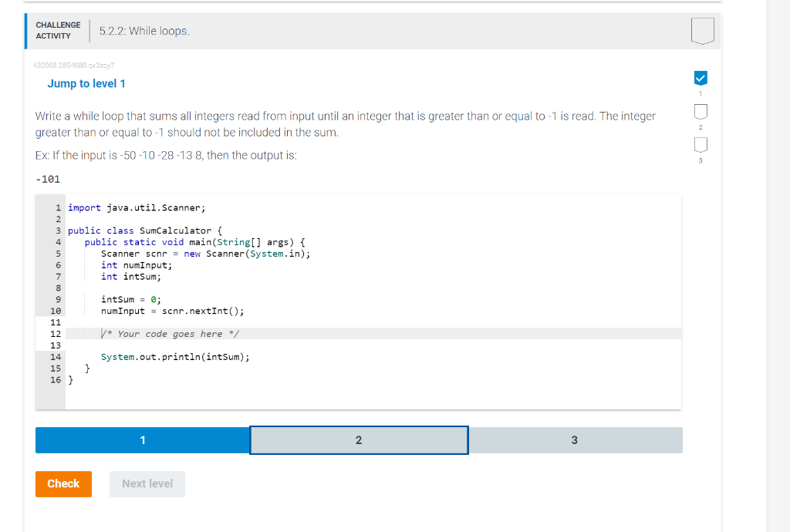This screenshot has width=790, height=532.
Task: Select the highlighted segment 2 of the progress bar
Action: point(359,439)
